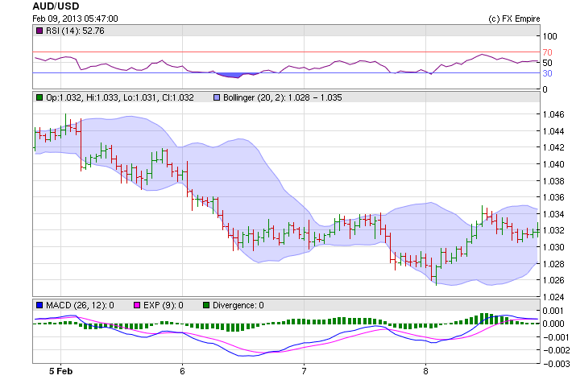572x392 pixels.
Task: Click the price axis value 1.036
Action: pos(553,197)
